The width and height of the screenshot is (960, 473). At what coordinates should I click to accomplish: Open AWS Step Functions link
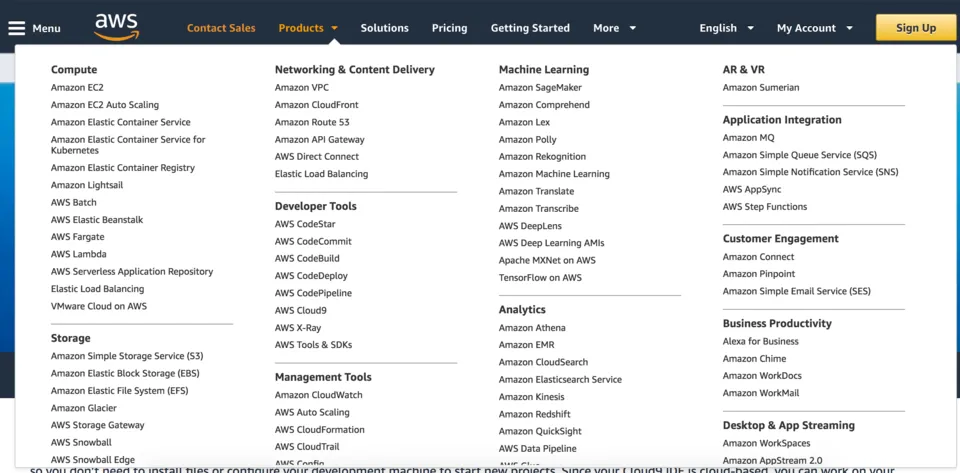(765, 207)
